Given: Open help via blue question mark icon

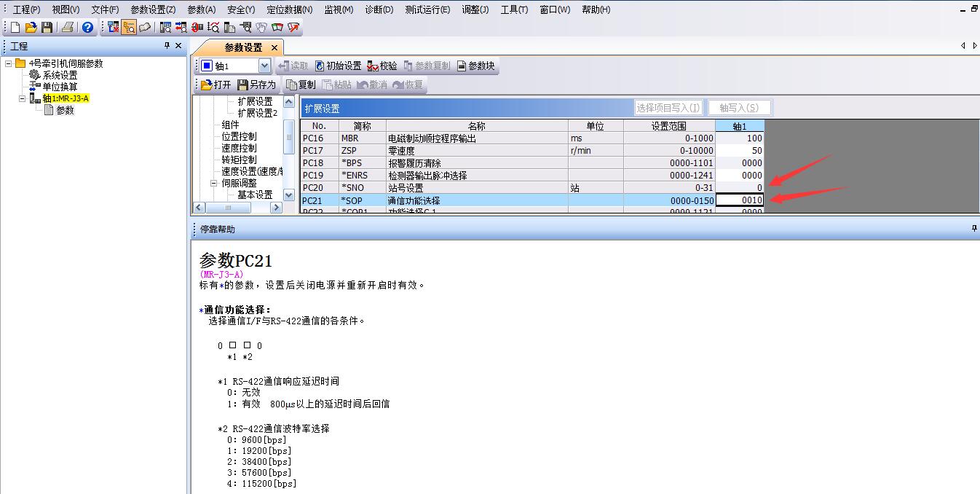Looking at the screenshot, I should coord(88,28).
